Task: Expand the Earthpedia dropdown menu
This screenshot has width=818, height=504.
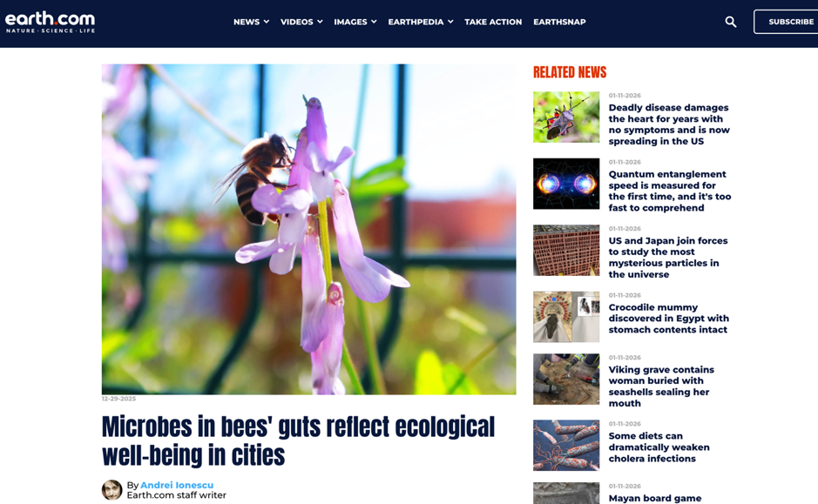Action: [421, 22]
